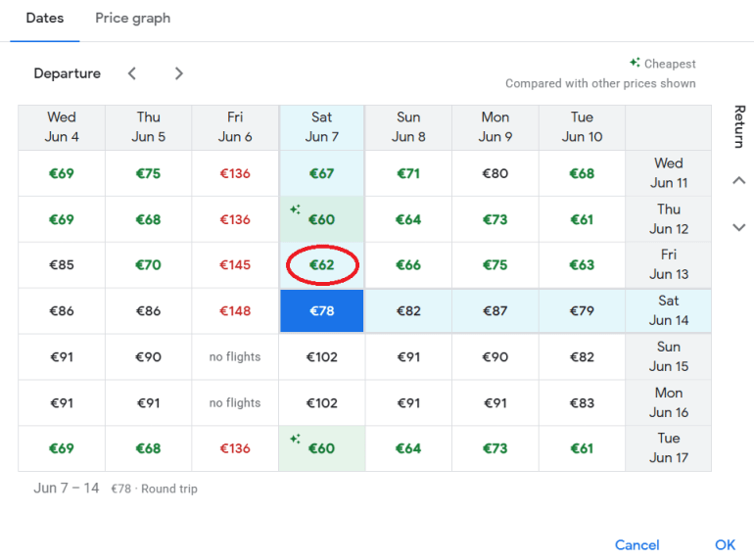Switch to the Price graph tab
This screenshot has width=754, height=560.
132,18
